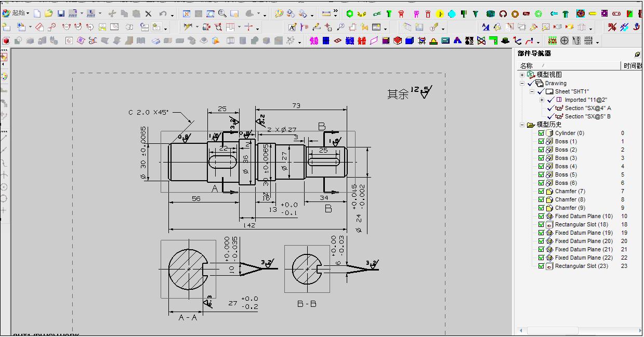Click the Save floppy-disk icon

(61, 14)
